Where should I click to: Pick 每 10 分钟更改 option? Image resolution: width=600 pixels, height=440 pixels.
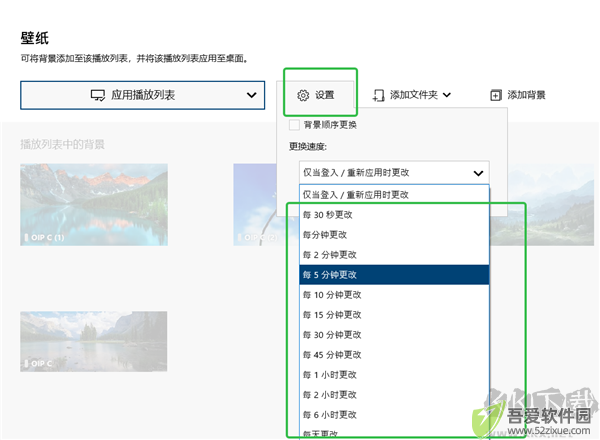click(394, 295)
